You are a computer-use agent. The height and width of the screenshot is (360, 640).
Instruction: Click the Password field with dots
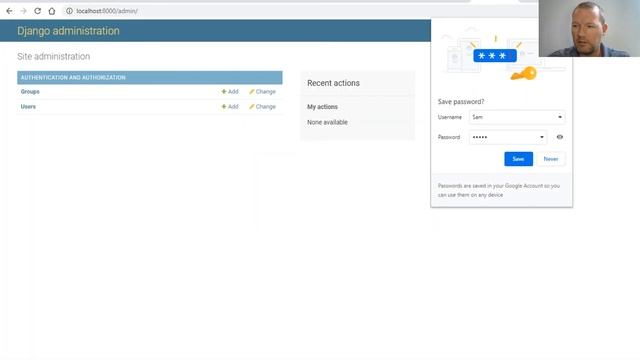pos(508,137)
